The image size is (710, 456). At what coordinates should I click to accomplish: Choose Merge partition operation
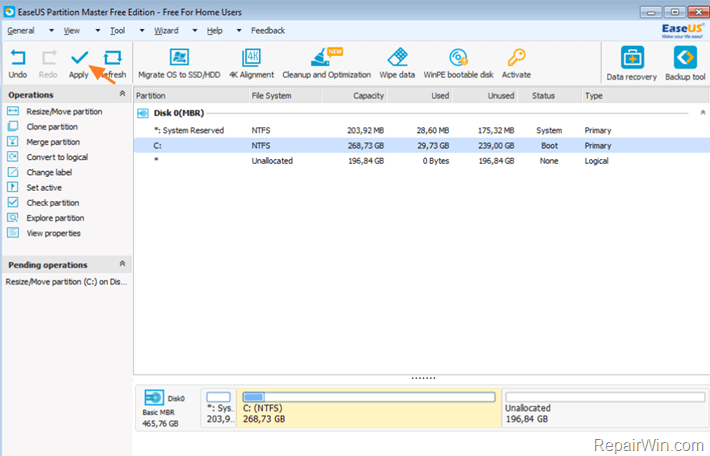(53, 142)
